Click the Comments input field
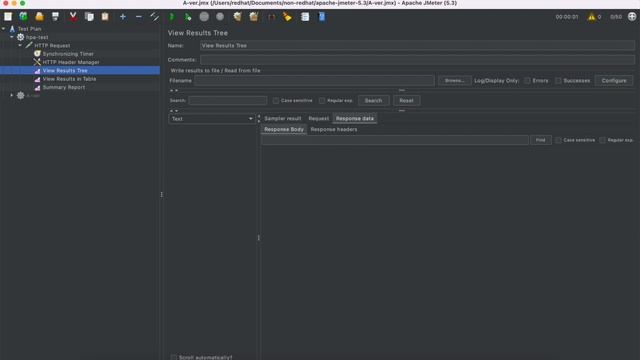Screen dimensions: 640x360 click(x=417, y=60)
